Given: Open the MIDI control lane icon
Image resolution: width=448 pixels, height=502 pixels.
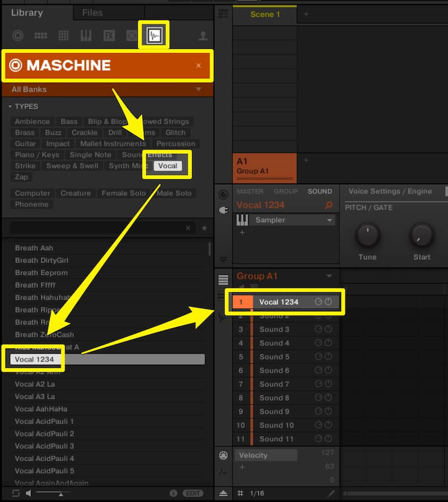Looking at the screenshot, I should pyautogui.click(x=223, y=455).
